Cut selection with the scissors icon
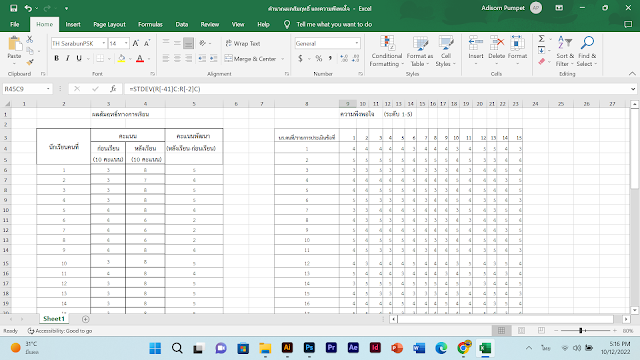 tap(30, 40)
